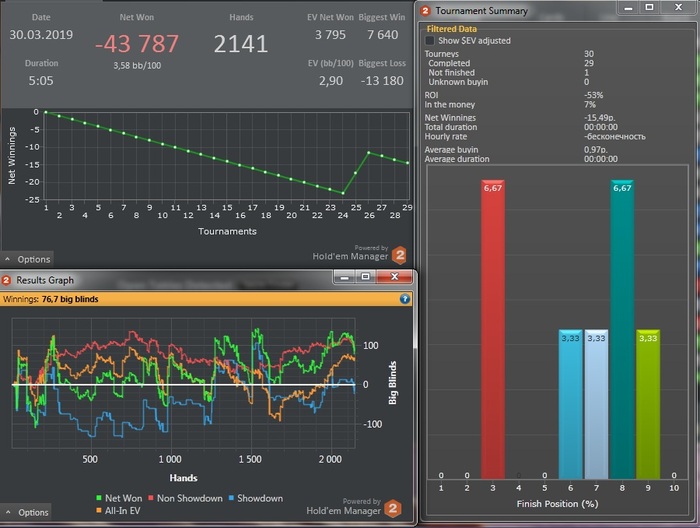Screen dimensions: 700x528
Task: Select the pale finish position 7 bar
Action: click(x=596, y=404)
